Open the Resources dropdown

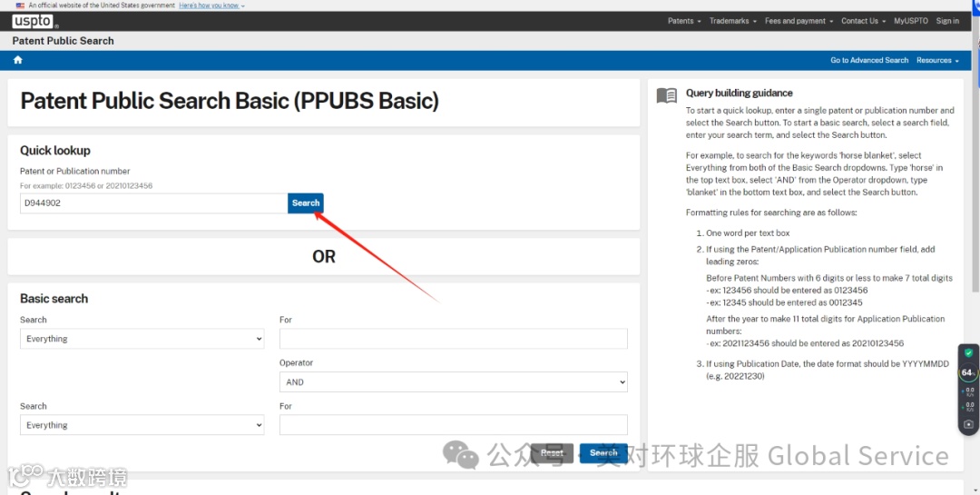pyautogui.click(x=937, y=60)
